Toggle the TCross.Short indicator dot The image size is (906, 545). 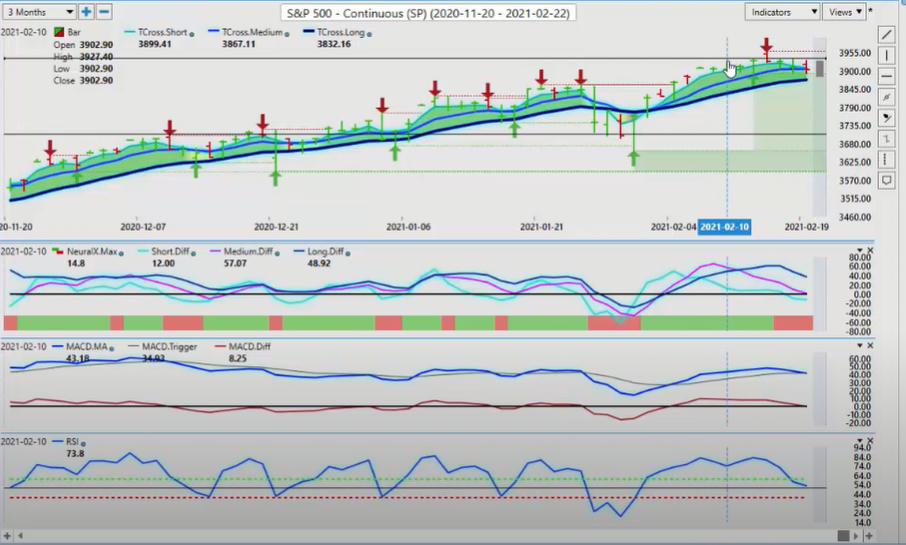coord(192,34)
